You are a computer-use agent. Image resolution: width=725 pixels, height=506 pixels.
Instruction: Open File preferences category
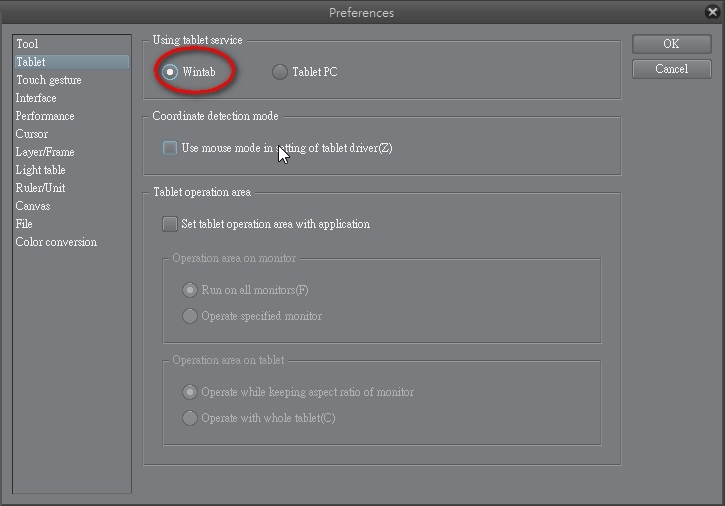pos(24,224)
